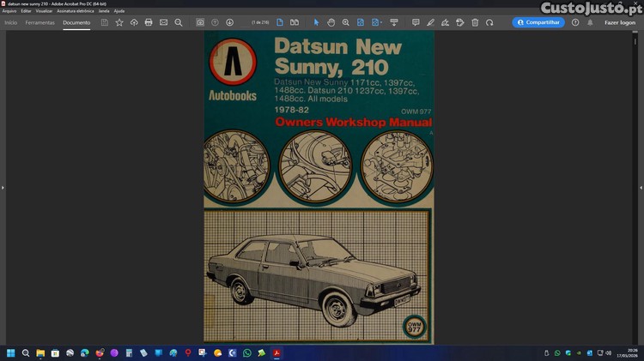Screen dimensions: 644x361
Task: Add a star bookmark to the document
Action: click(119, 22)
